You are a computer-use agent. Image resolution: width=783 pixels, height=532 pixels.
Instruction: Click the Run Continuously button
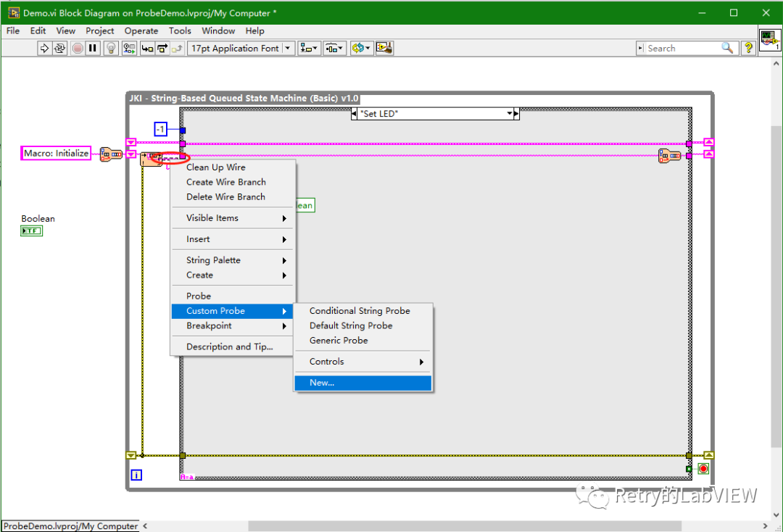[x=60, y=48]
